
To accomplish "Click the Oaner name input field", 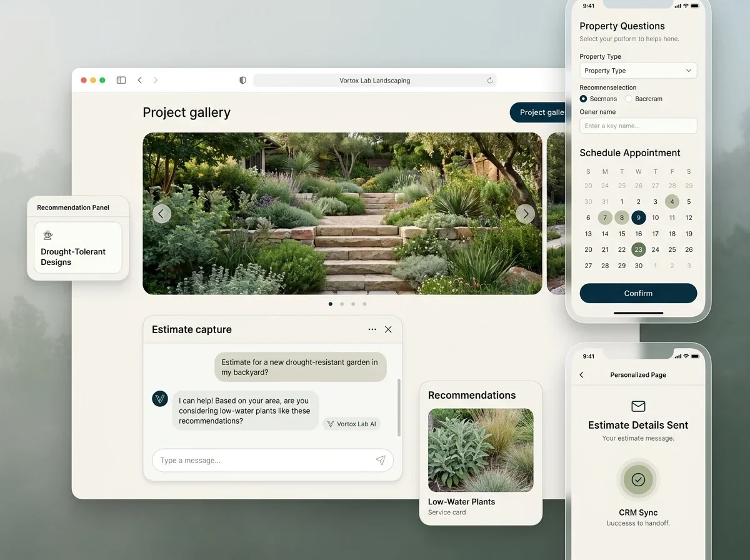I will pyautogui.click(x=638, y=126).
